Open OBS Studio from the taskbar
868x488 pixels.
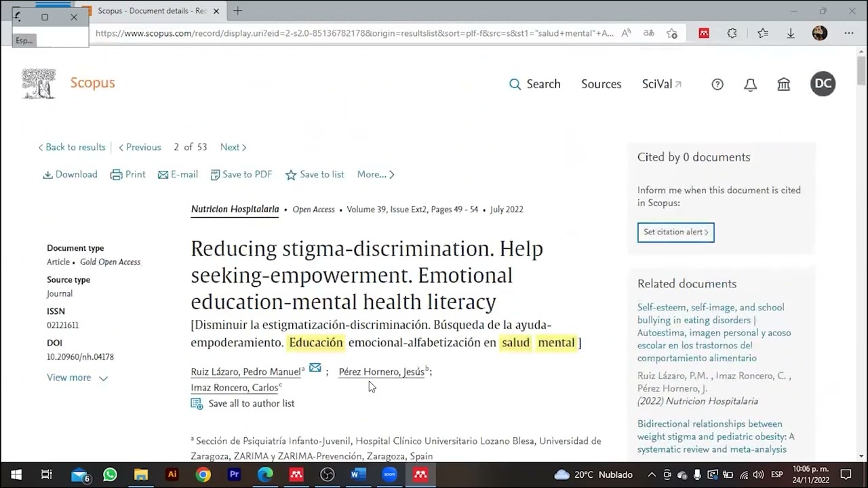pyautogui.click(x=328, y=474)
